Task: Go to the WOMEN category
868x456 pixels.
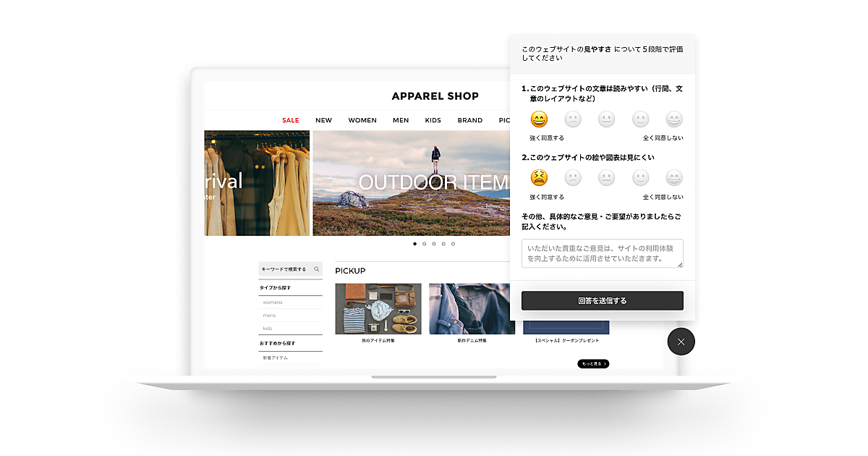Action: 362,120
